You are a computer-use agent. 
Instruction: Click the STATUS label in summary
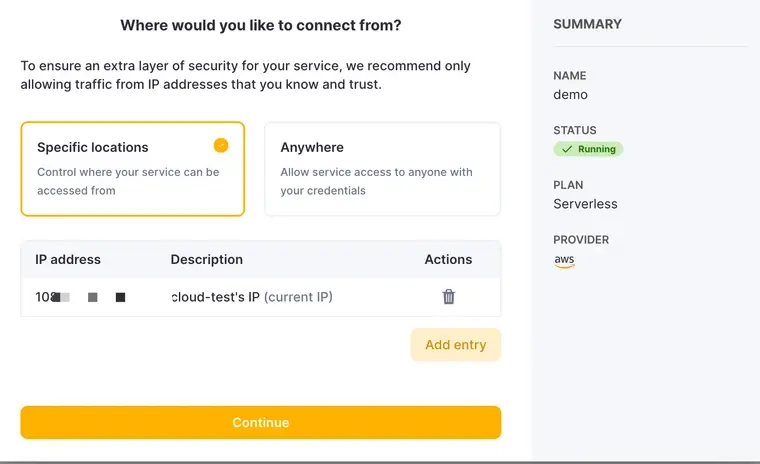pyautogui.click(x=574, y=130)
